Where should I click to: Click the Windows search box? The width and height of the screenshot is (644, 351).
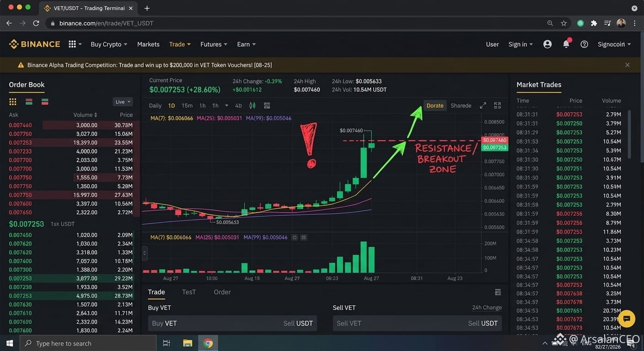[x=88, y=343]
